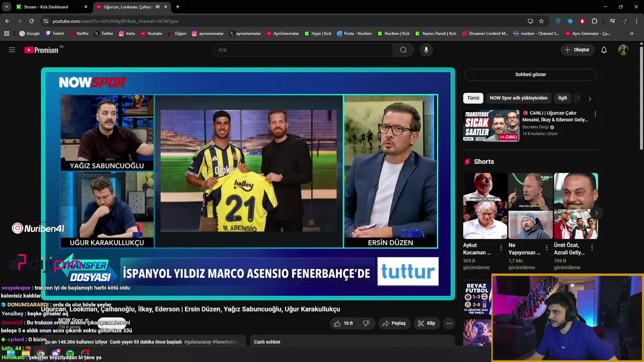Share the video with Paylaş

(x=394, y=323)
